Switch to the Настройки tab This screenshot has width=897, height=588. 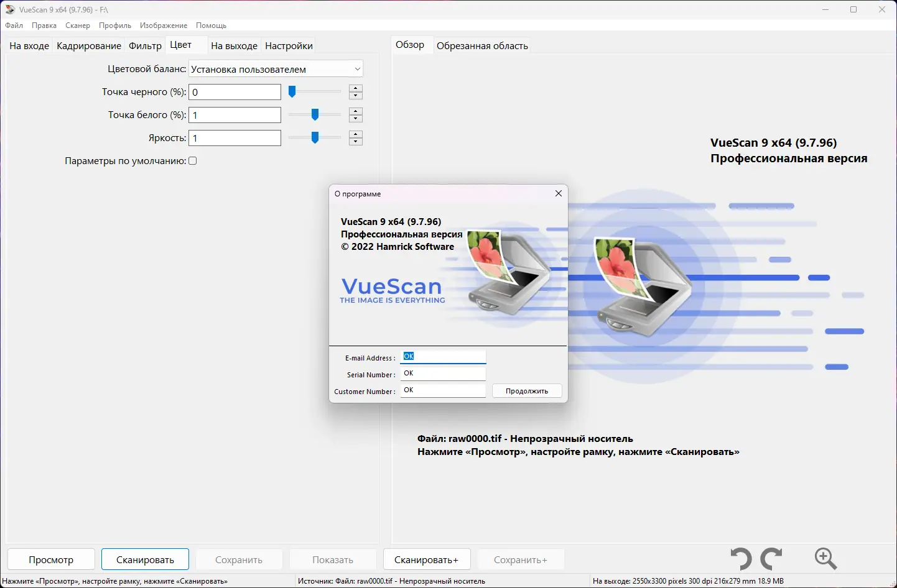coord(289,46)
